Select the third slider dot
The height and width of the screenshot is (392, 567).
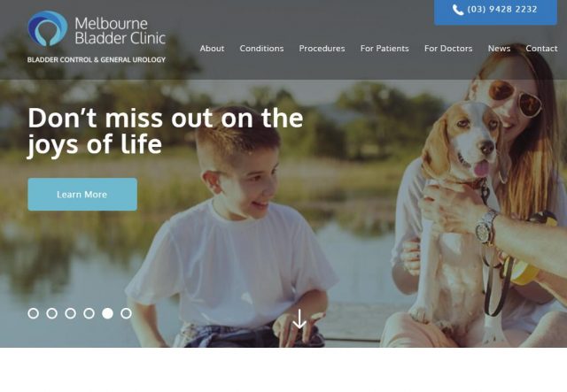(71, 313)
